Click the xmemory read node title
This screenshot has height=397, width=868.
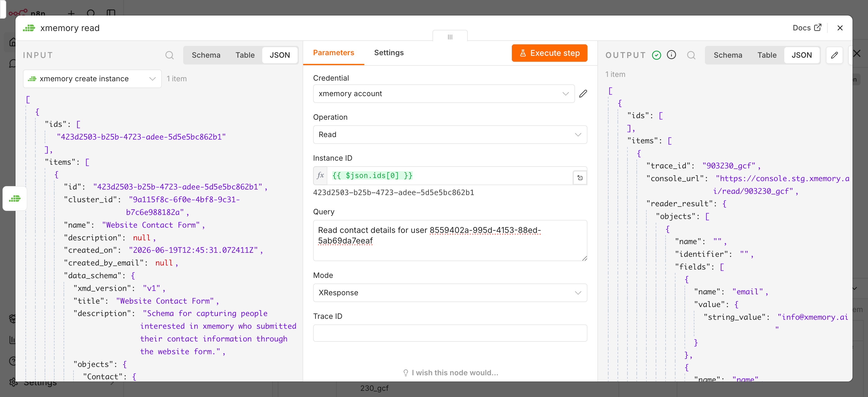coord(70,28)
